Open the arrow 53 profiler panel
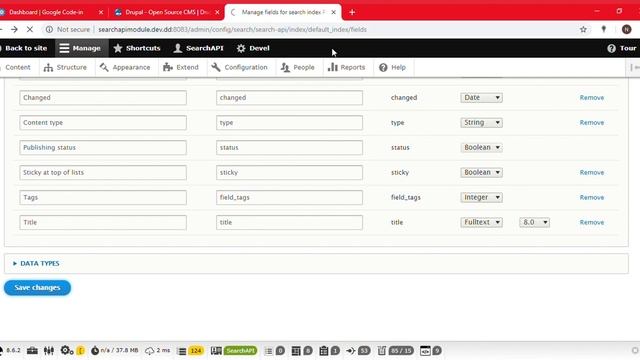Image resolution: width=640 pixels, height=360 pixels. point(358,350)
